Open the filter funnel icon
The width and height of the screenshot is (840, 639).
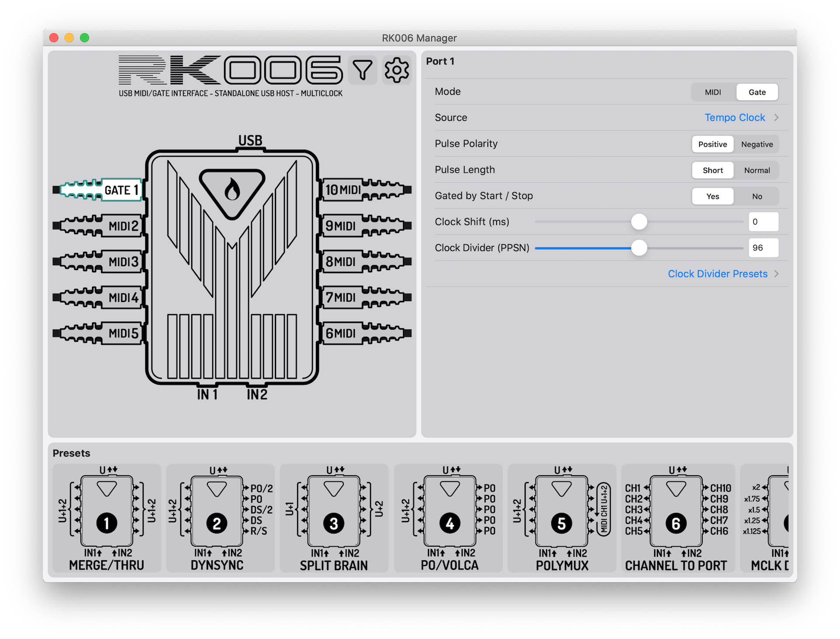point(362,70)
